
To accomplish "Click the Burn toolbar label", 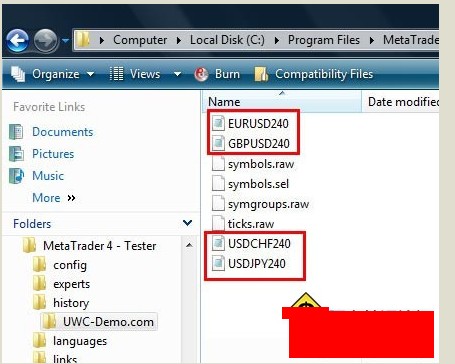I will (227, 74).
